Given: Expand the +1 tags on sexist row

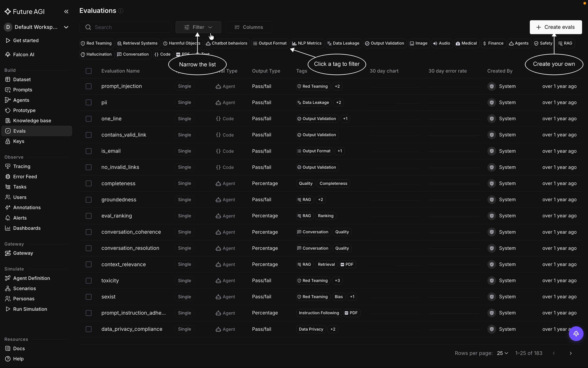Looking at the screenshot, I should (x=352, y=297).
